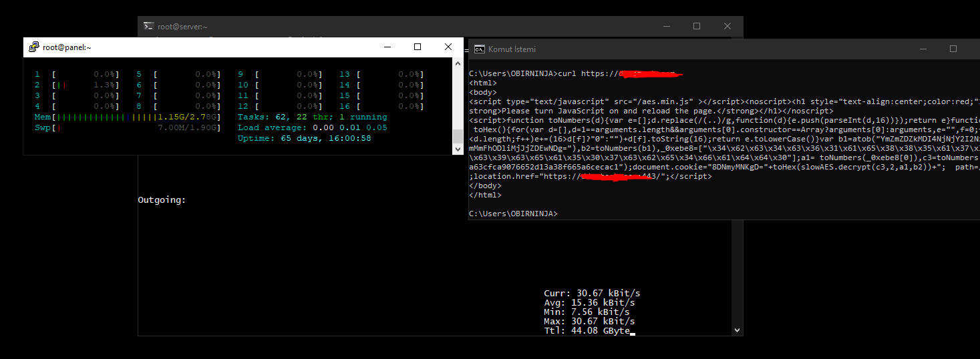Click the CPU 8 meter in htop
Viewport: 980px width, 359px height.
[179, 107]
